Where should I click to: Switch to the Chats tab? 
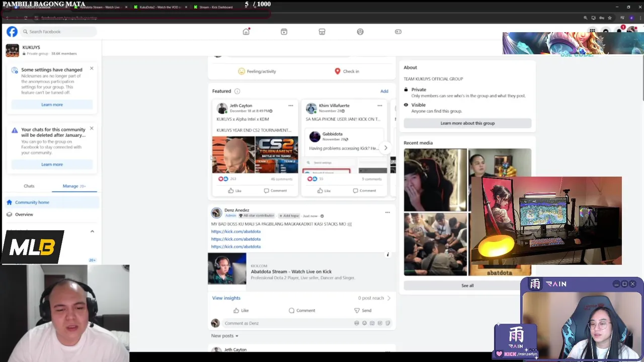[x=29, y=186]
